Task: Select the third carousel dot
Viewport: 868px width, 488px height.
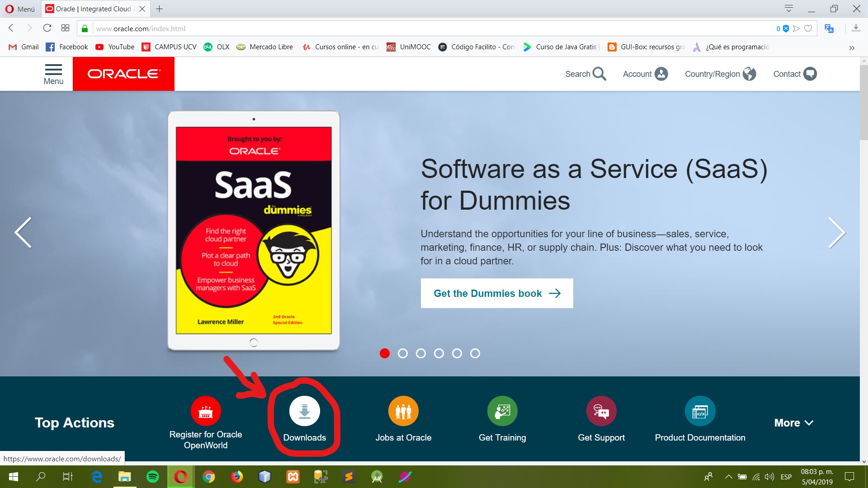Action: [421, 354]
